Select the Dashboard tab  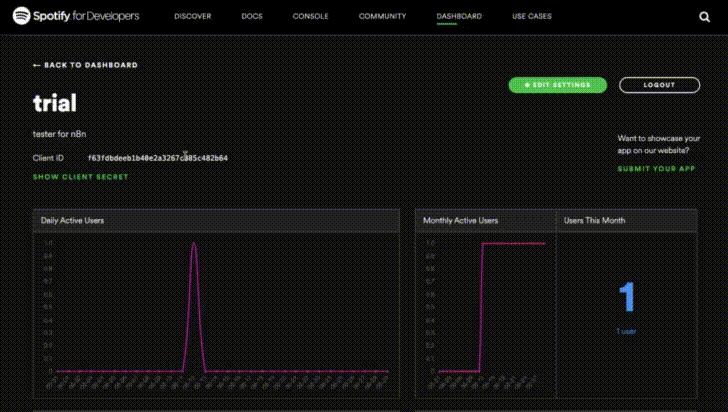pos(459,17)
